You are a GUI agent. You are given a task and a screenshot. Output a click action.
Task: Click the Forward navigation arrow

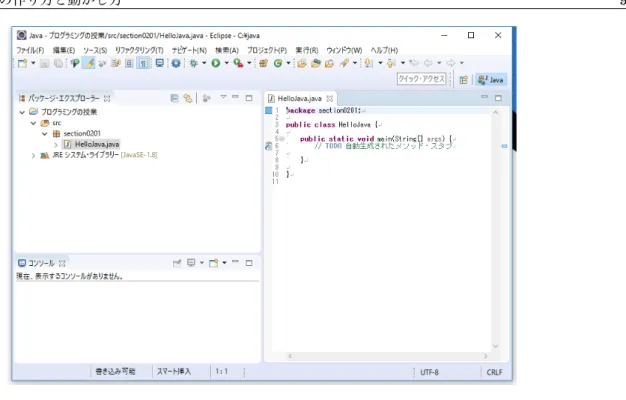(x=450, y=63)
